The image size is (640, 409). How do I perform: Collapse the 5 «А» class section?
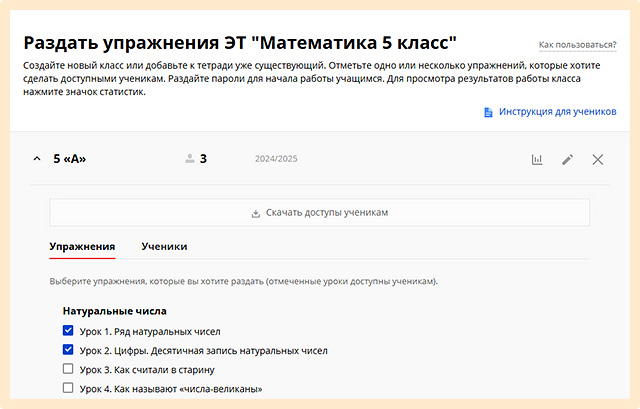coord(37,159)
